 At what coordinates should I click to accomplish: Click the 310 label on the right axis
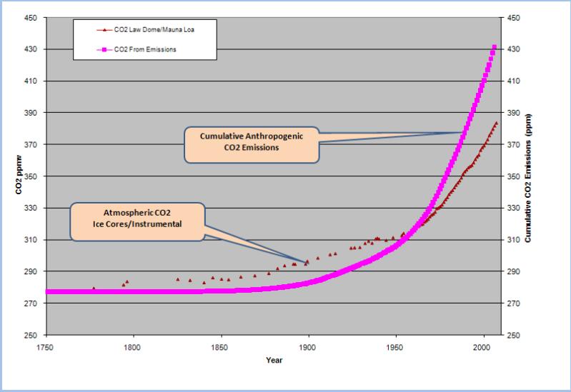pos(513,240)
